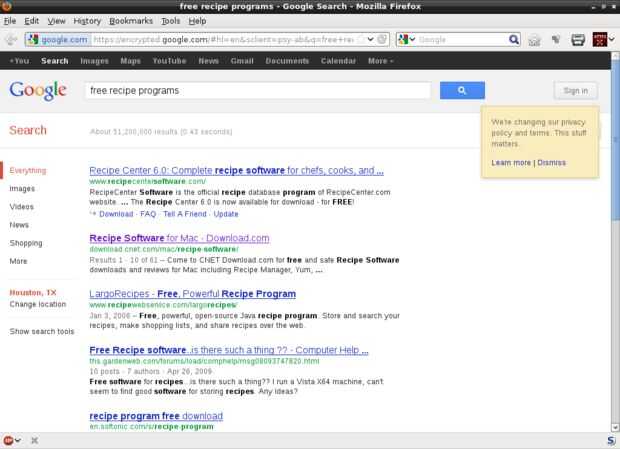
Task: Open dropdown next to red extension icon
Action: [x=612, y=40]
